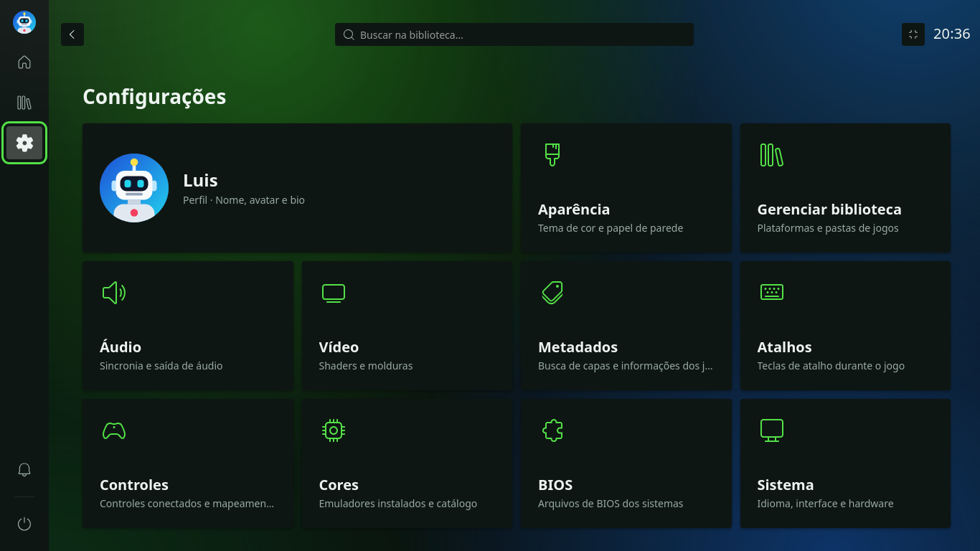Click the 20:36 clock
The width and height of the screenshot is (980, 551).
click(x=951, y=34)
